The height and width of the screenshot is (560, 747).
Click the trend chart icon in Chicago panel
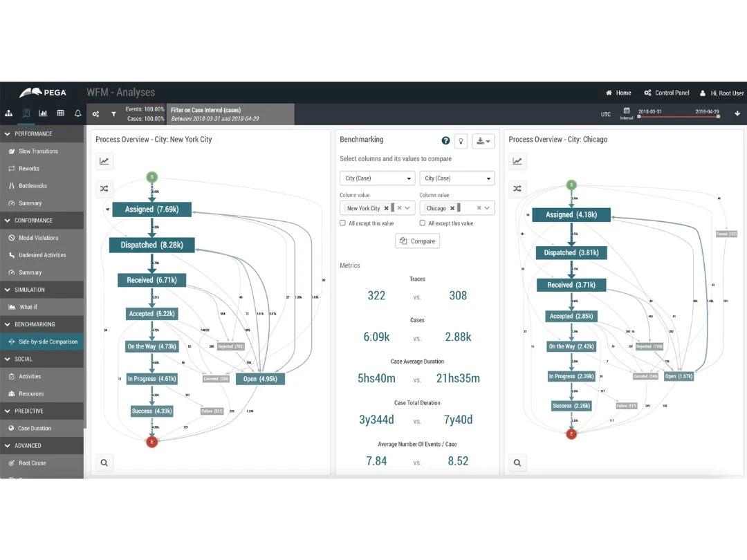click(517, 161)
